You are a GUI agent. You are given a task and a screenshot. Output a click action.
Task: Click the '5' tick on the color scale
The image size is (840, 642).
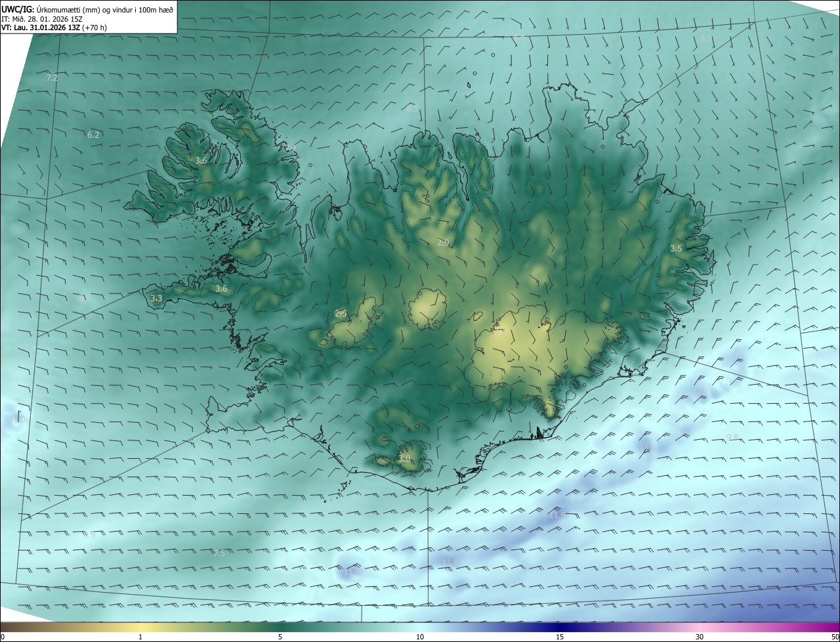[280, 637]
